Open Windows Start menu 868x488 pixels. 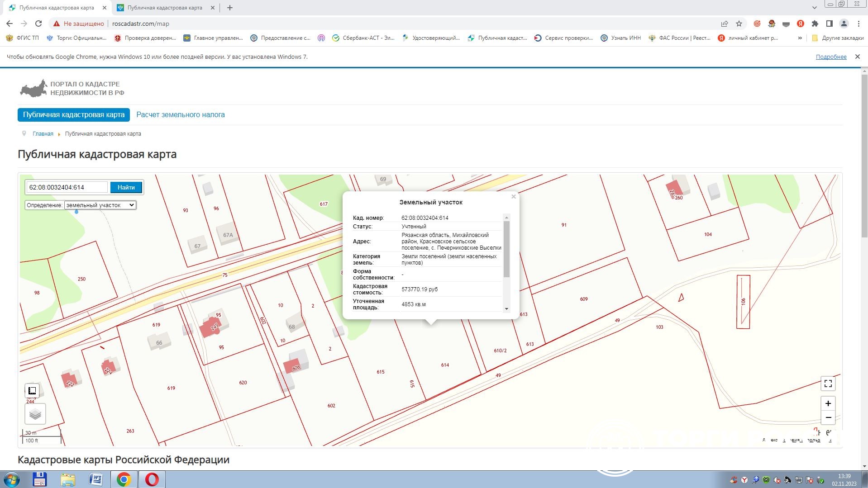11,479
